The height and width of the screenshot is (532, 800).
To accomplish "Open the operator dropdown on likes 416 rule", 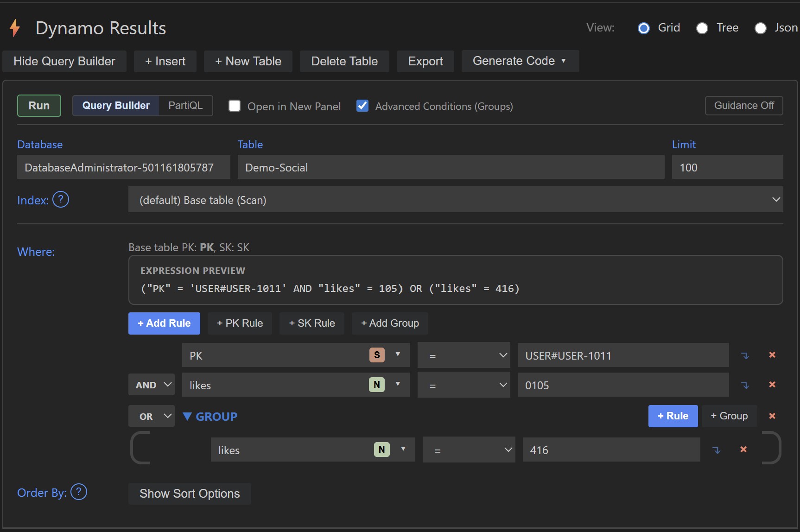I will [x=469, y=450].
